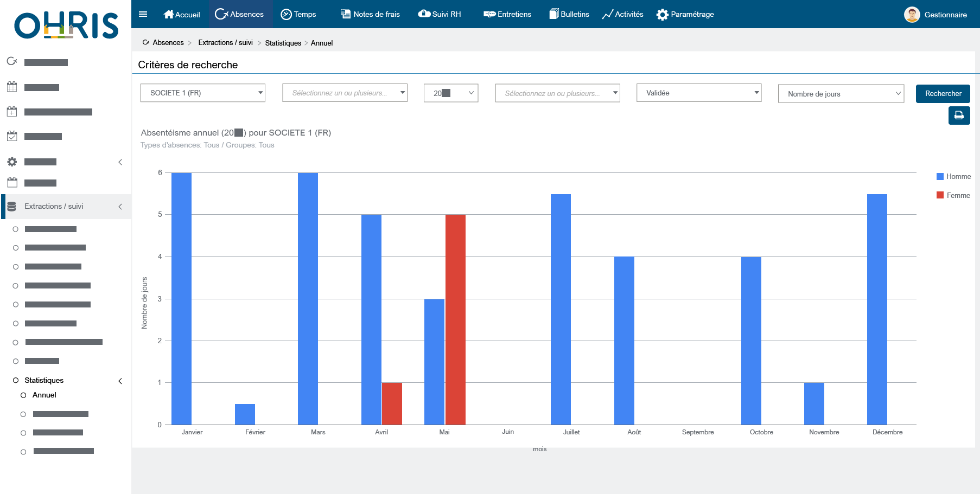Image resolution: width=980 pixels, height=494 pixels.
Task: Click the blue Homme legend swatch
Action: coord(940,177)
